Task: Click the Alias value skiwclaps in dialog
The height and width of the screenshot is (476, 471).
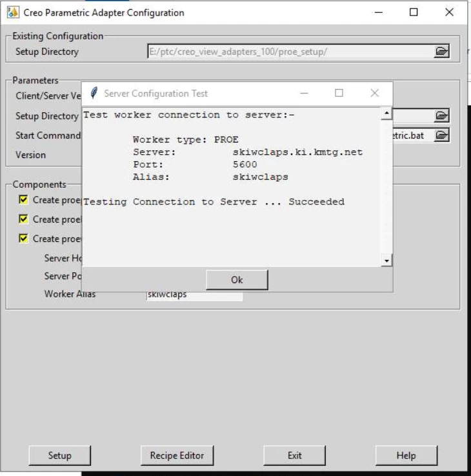Action: (261, 177)
